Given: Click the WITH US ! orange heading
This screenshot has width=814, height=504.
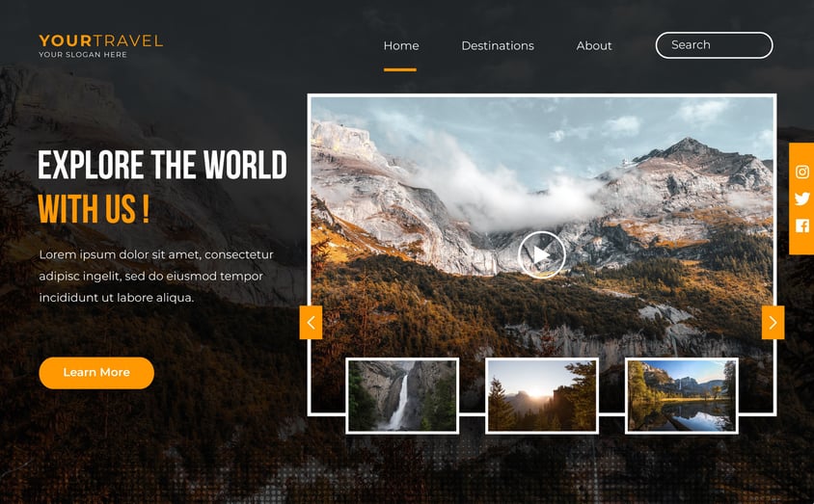Looking at the screenshot, I should tap(94, 209).
